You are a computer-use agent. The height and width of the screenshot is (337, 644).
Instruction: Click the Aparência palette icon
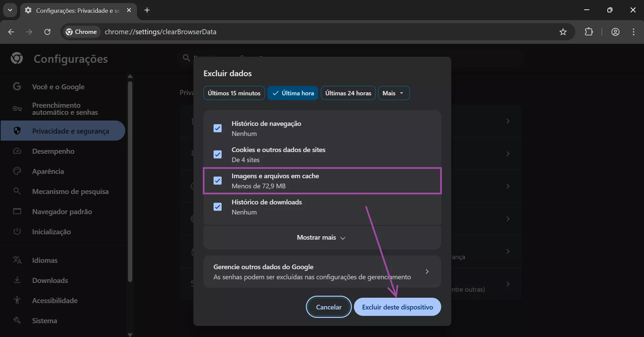[x=17, y=171]
